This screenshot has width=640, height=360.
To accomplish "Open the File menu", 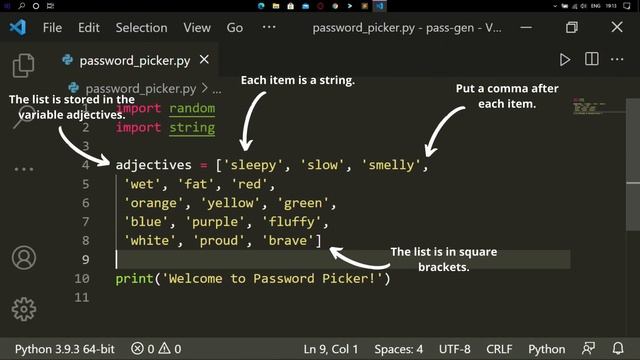I will point(52,28).
